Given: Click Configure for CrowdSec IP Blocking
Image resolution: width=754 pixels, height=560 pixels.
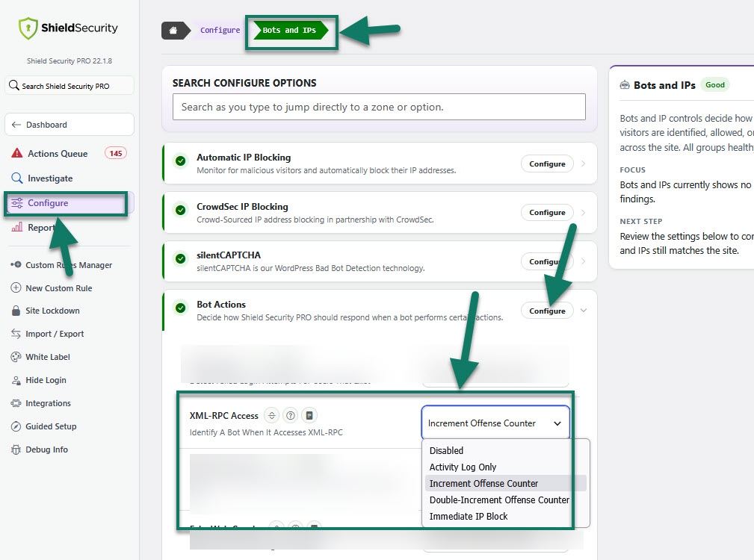Looking at the screenshot, I should coord(547,212).
